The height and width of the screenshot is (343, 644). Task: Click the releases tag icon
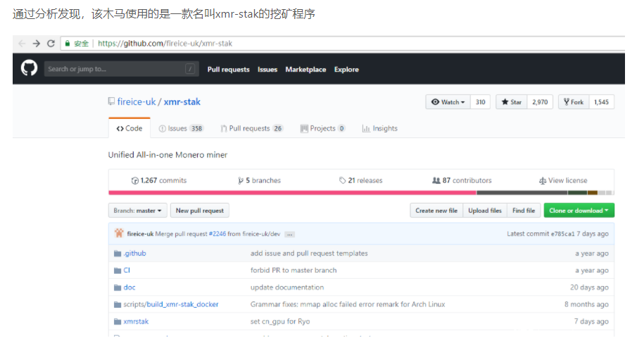click(x=342, y=181)
